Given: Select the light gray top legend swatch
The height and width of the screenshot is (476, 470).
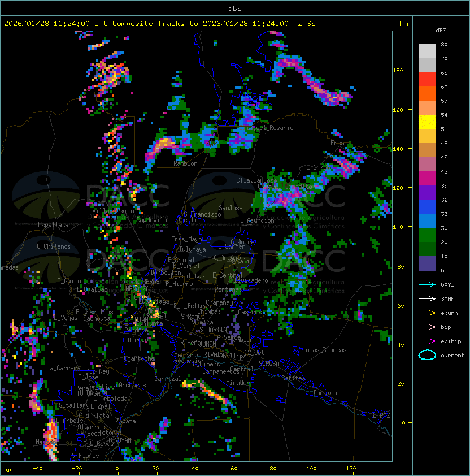Looking at the screenshot, I should 427,51.
